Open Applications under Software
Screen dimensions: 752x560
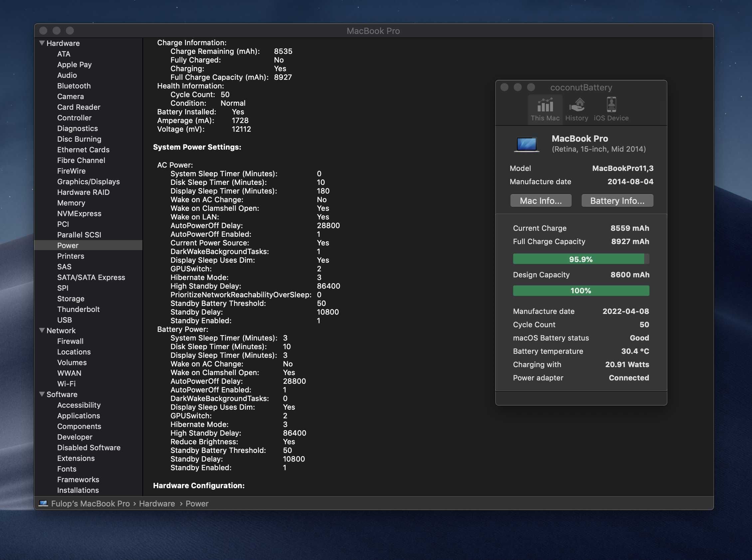pos(78,416)
